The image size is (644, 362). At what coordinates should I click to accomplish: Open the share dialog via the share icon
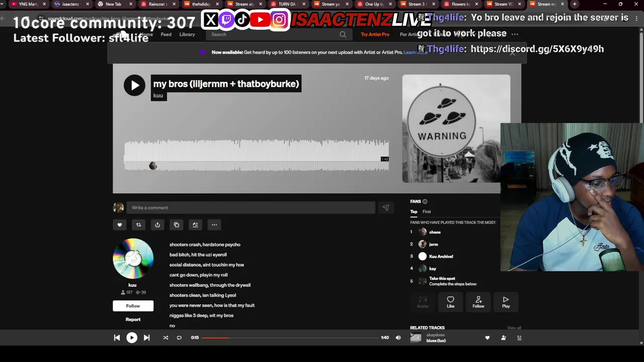pos(157,225)
